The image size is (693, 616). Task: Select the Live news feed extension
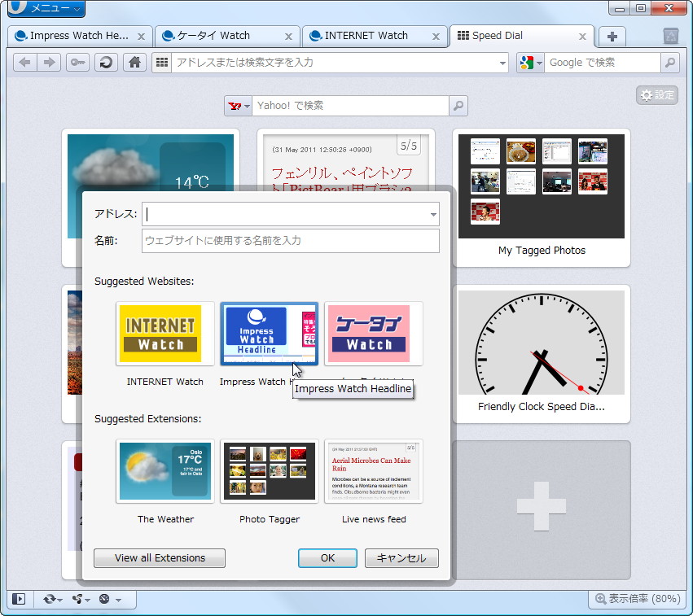(x=374, y=471)
